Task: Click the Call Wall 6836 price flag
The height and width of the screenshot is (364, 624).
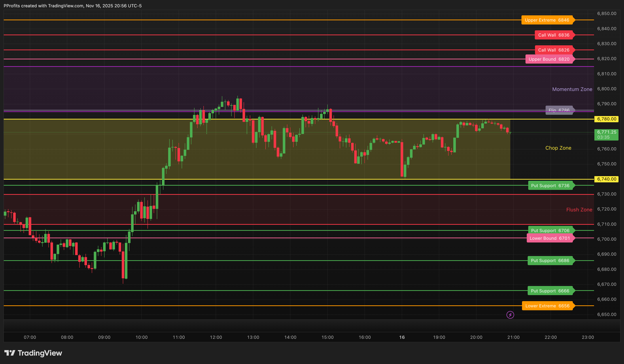Action: (x=554, y=35)
